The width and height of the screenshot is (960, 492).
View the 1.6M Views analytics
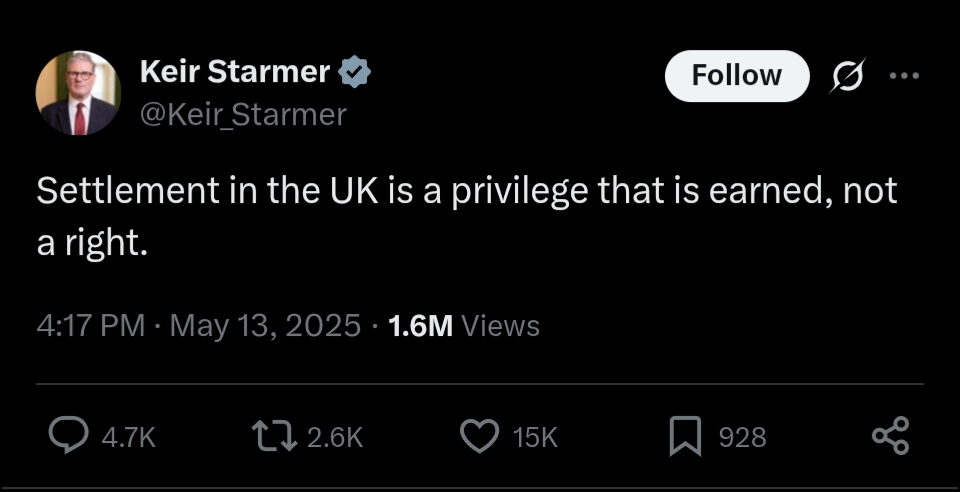462,326
